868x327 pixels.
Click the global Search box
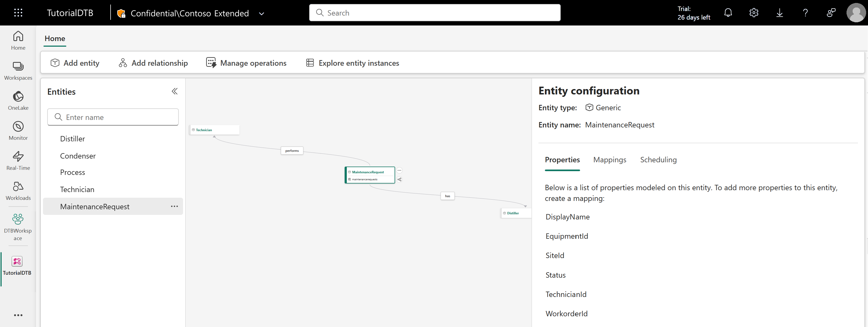pos(435,13)
